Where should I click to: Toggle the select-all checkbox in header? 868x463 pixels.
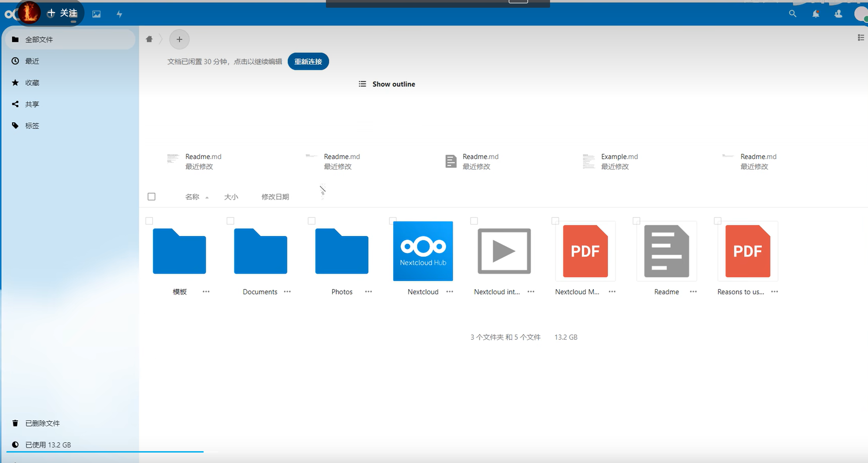[152, 197]
